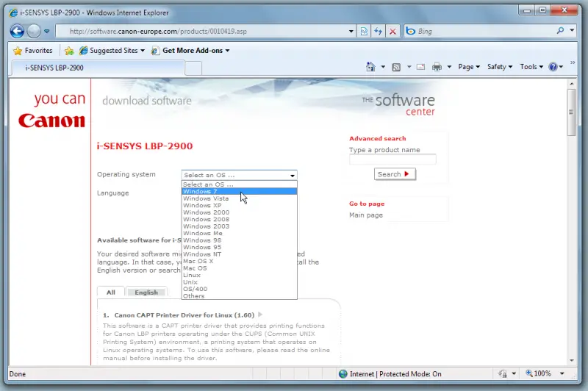The height and width of the screenshot is (391, 588).
Task: Choose Windows XP from the OS list
Action: pyautogui.click(x=240, y=206)
